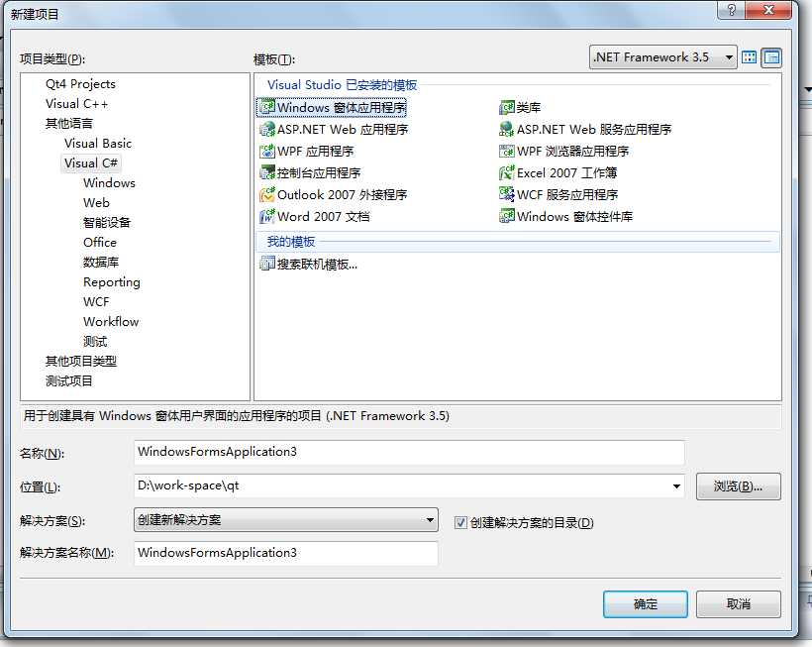Select WCF project type in tree
This screenshot has height=647, width=812.
coord(96,302)
